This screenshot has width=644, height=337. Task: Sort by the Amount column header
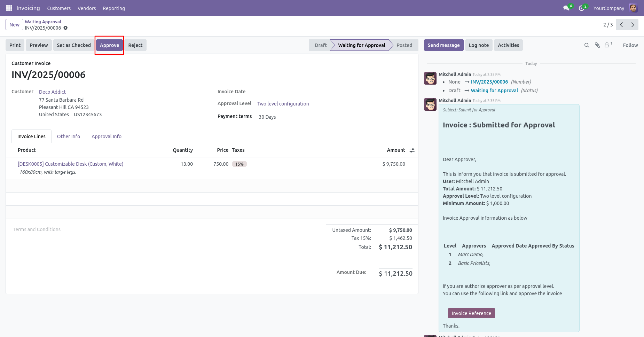(396, 150)
